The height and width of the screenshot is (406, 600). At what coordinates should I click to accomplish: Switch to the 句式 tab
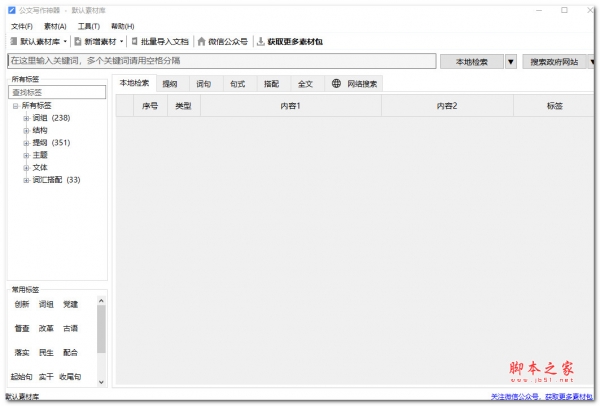[x=238, y=84]
